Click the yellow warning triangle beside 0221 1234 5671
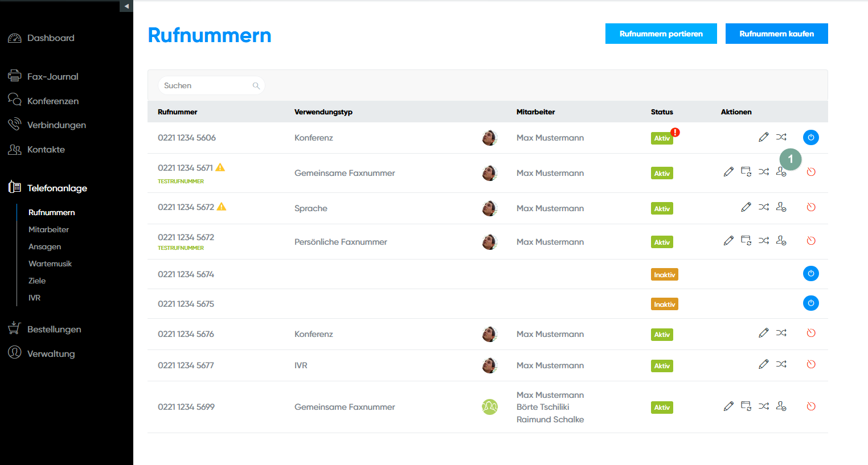The height and width of the screenshot is (465, 868). point(220,167)
